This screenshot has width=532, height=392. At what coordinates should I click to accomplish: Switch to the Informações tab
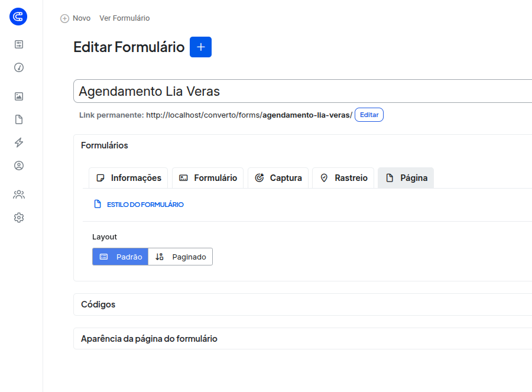point(128,178)
